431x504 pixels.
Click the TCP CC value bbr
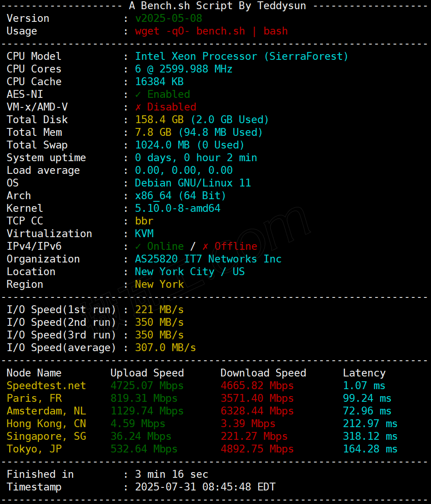pyautogui.click(x=144, y=221)
